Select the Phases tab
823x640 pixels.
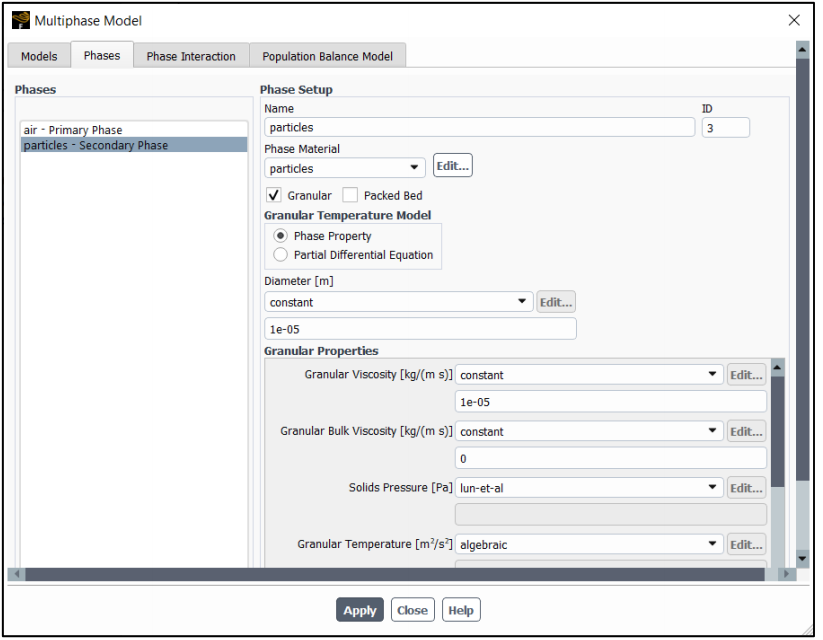(x=102, y=55)
